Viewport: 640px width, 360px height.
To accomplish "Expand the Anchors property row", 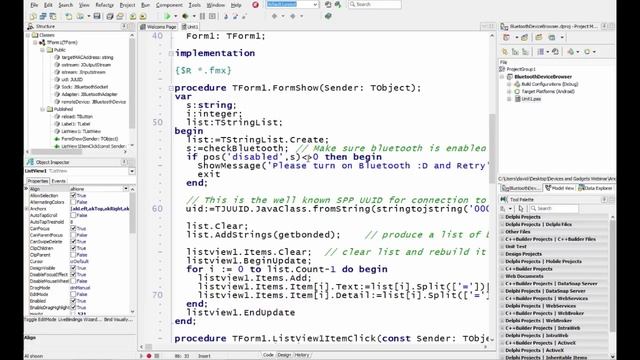I will [27, 209].
